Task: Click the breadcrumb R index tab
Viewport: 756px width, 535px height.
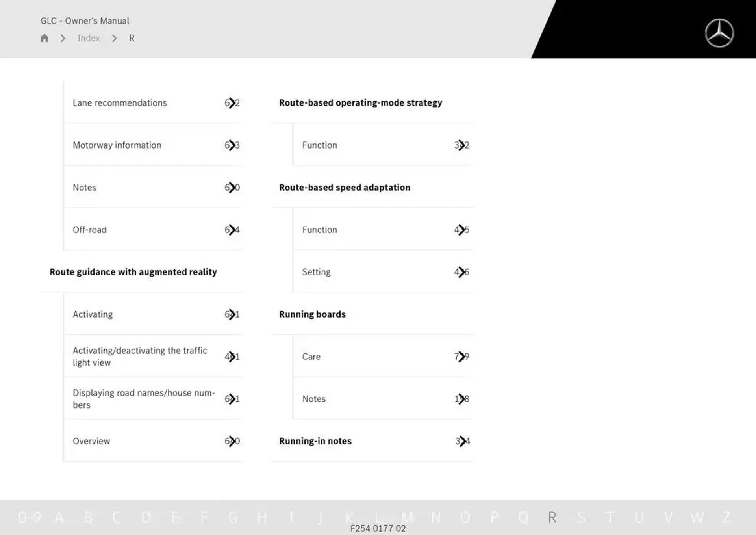Action: coord(130,38)
